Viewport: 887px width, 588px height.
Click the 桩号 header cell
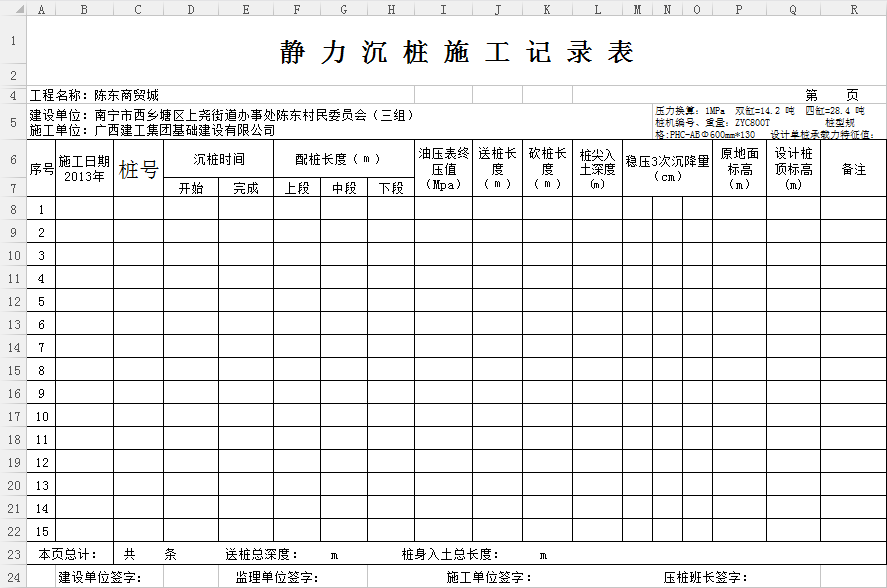tap(138, 169)
